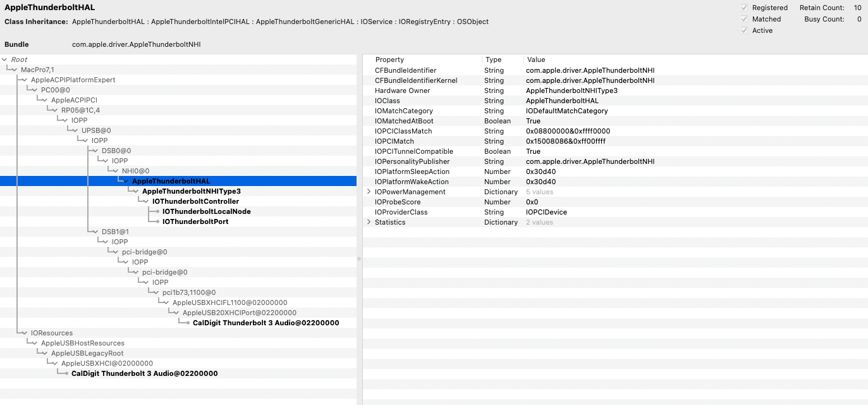The image size is (868, 405).
Task: Expand the Statistics dictionary row
Action: click(x=369, y=222)
